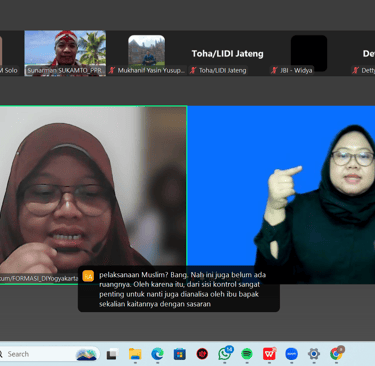Open WPS Office taskbar icon

pyautogui.click(x=269, y=354)
